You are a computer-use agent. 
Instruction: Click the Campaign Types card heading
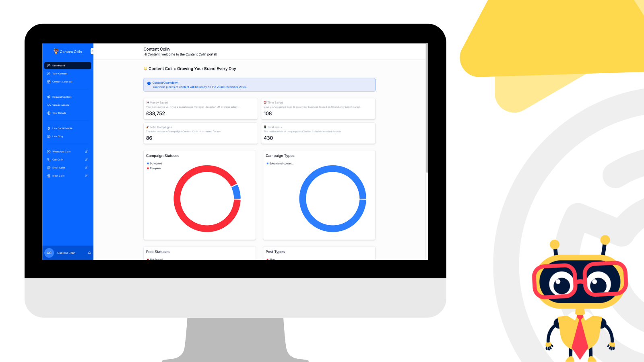[280, 156]
